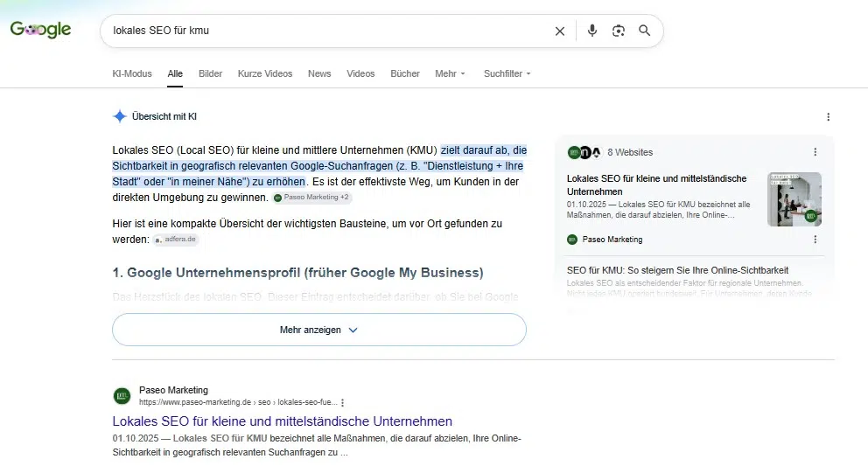Click '8 Websites' label

pos(630,152)
